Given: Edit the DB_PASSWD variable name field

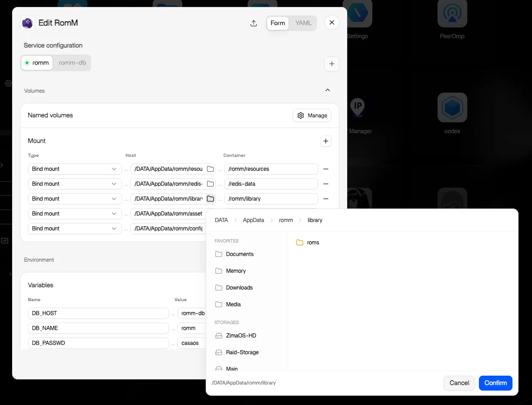Looking at the screenshot, I should pyautogui.click(x=98, y=343).
